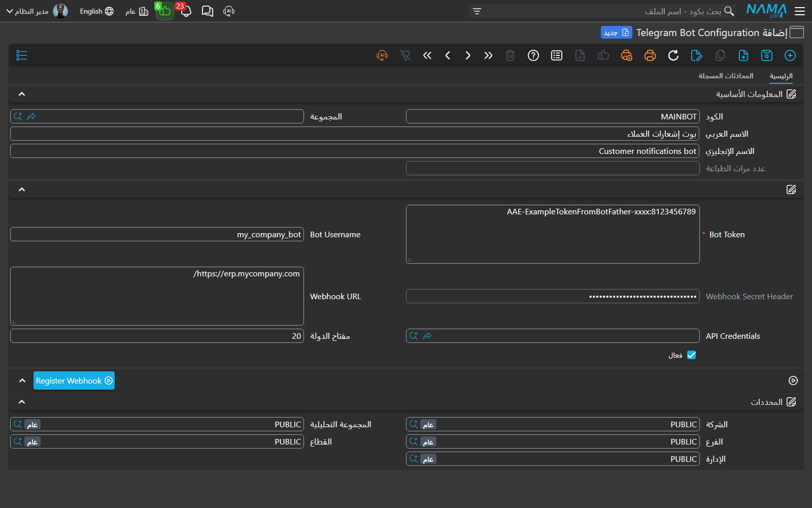Click the save and new document icon
Image resolution: width=812 pixels, height=508 pixels.
[743, 55]
